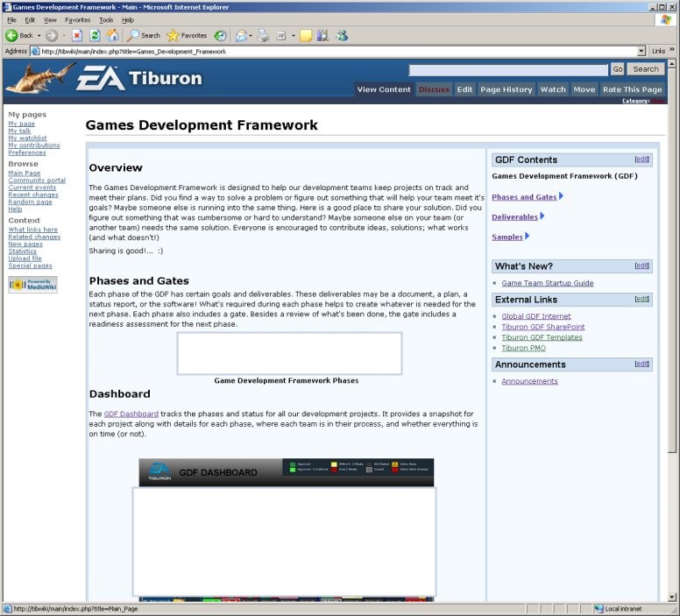Expand the Deliverables arrow
This screenshot has height=616, width=680.
coord(542,216)
